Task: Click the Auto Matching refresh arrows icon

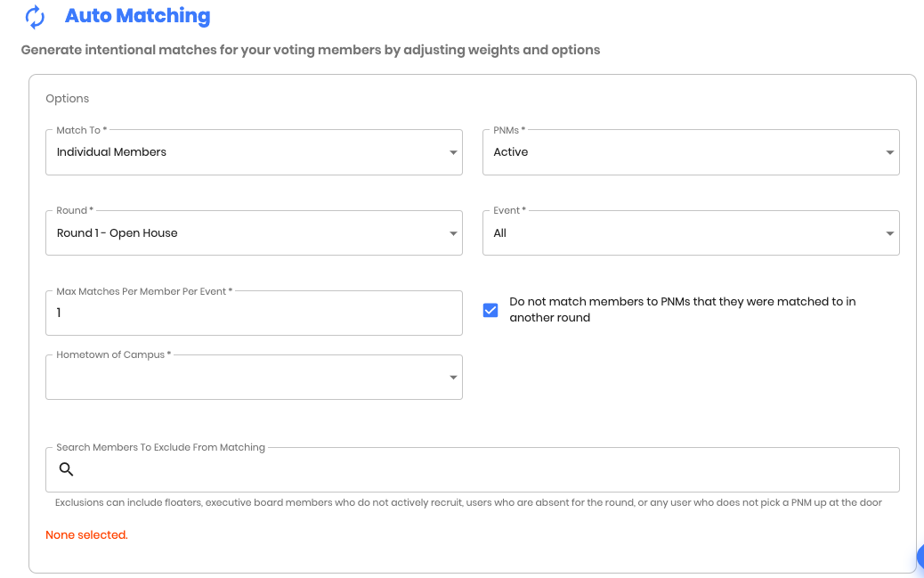Action: point(35,17)
